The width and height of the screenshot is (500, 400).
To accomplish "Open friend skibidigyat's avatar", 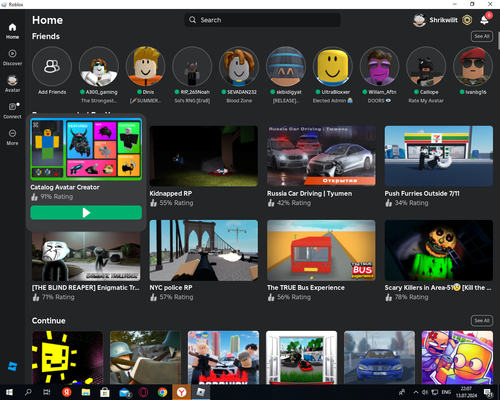I will (x=286, y=67).
